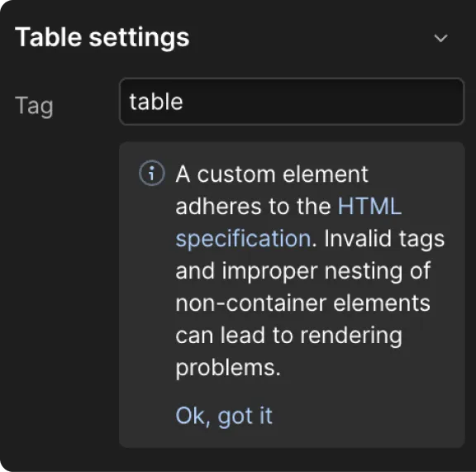Image resolution: width=476 pixels, height=472 pixels.
Task: Click empty area of Tag text box
Action: [321, 102]
